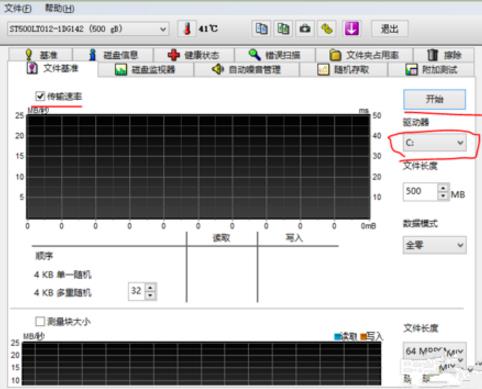
Task: Switch to the 磁盘信息 tab
Action: (113, 55)
